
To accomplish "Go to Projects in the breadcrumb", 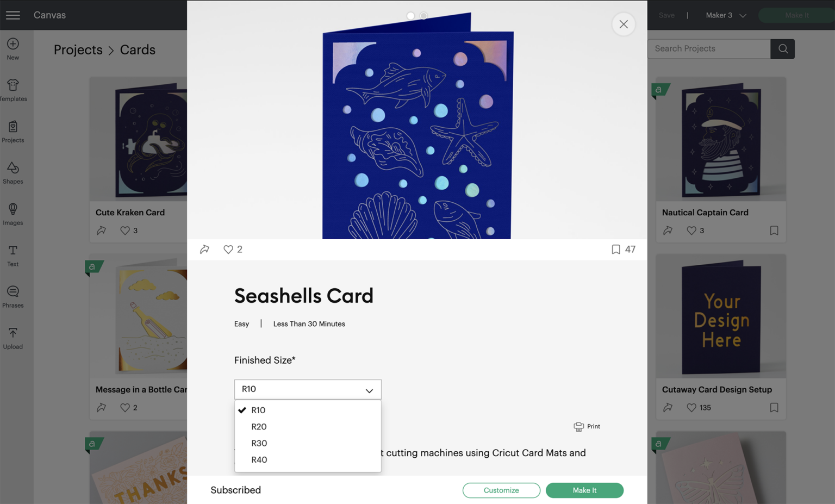I will click(78, 49).
